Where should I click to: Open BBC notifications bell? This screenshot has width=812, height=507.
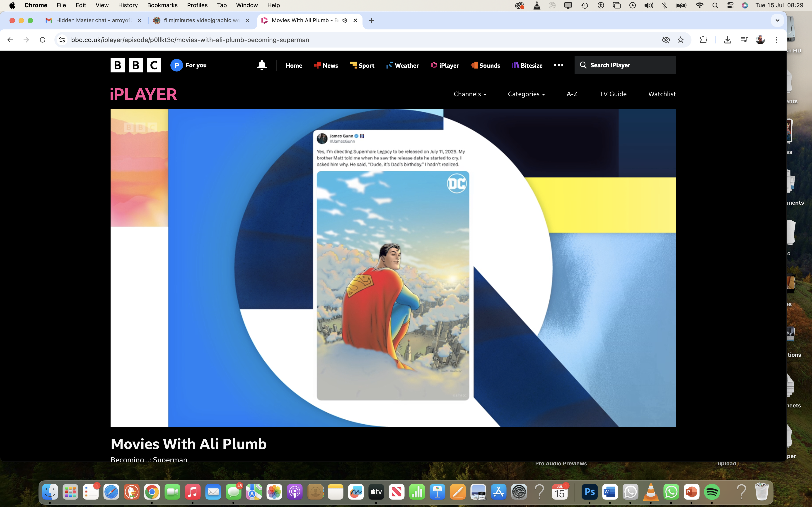pos(262,65)
